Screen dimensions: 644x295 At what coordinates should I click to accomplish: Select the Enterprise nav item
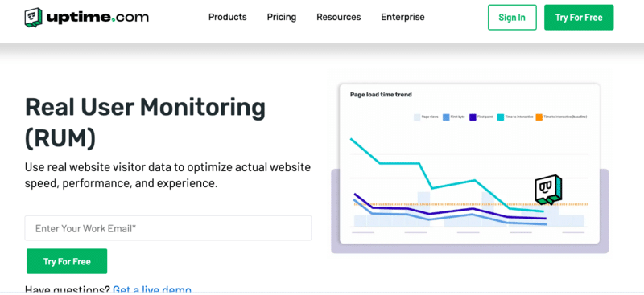point(402,17)
